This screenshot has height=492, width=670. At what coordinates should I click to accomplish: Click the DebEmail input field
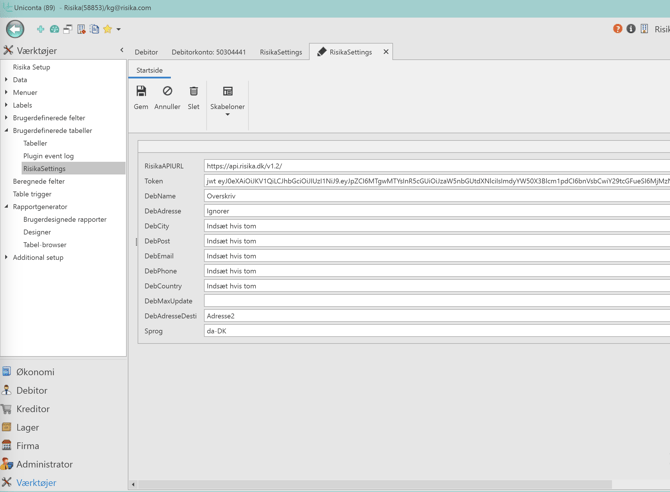pyautogui.click(x=437, y=256)
